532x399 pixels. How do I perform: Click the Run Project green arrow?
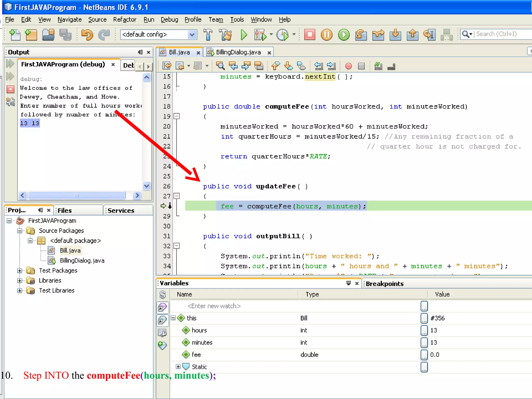(x=244, y=35)
